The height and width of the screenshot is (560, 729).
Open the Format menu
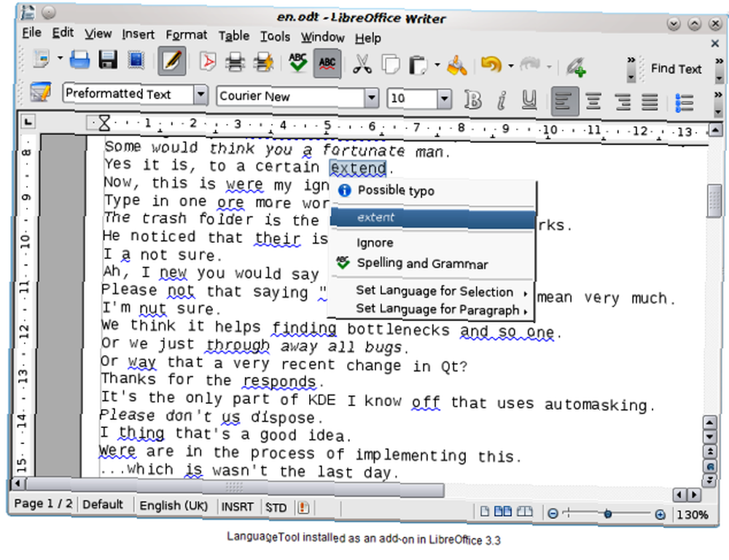(x=187, y=35)
